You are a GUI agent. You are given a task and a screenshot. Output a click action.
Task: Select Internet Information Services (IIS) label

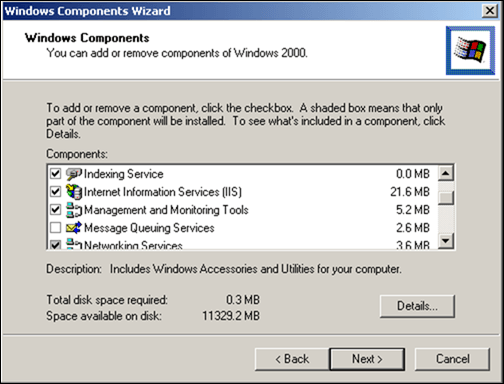click(x=163, y=192)
